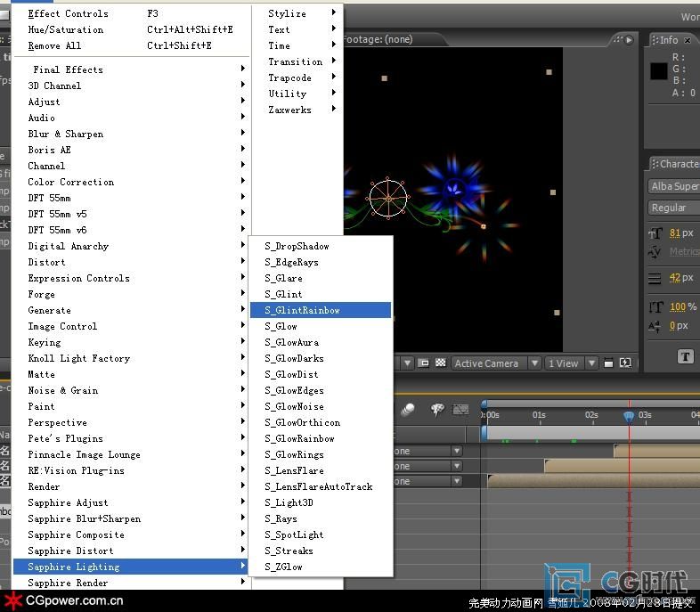The width and height of the screenshot is (700, 612).
Task: Expand the Generate submenu
Action: coord(131,310)
